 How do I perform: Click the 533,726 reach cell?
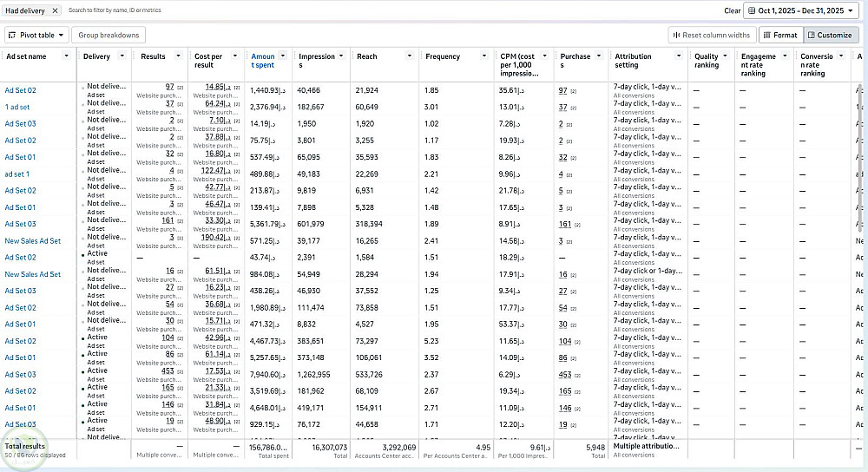369,375
